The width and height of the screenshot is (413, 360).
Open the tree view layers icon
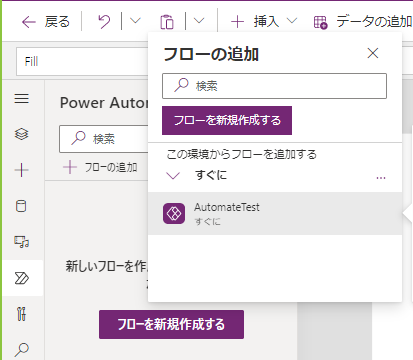coord(22,134)
